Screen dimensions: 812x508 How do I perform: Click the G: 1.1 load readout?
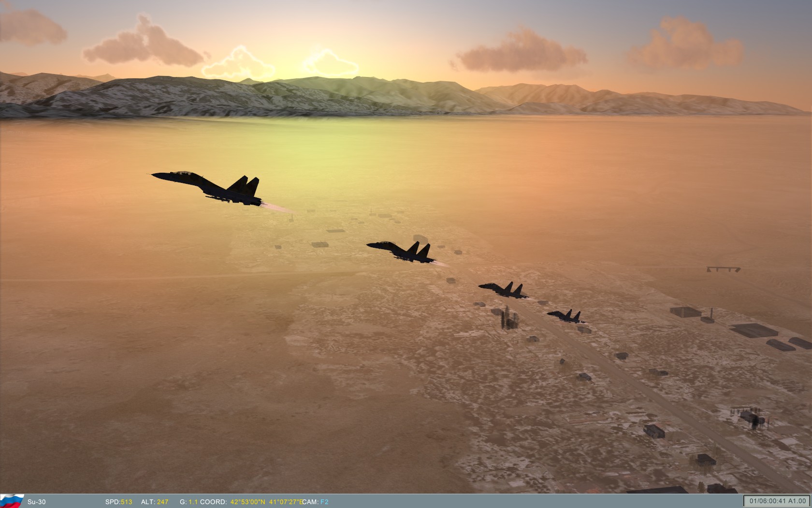(x=188, y=502)
